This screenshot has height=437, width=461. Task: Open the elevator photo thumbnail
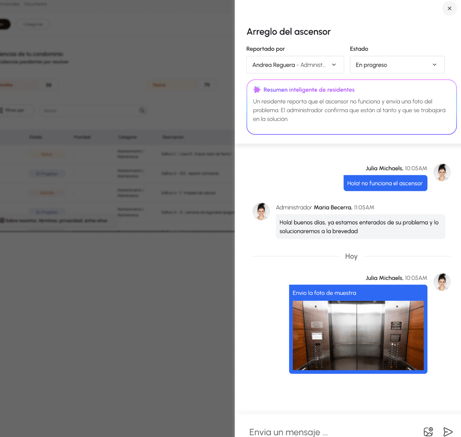tap(358, 335)
